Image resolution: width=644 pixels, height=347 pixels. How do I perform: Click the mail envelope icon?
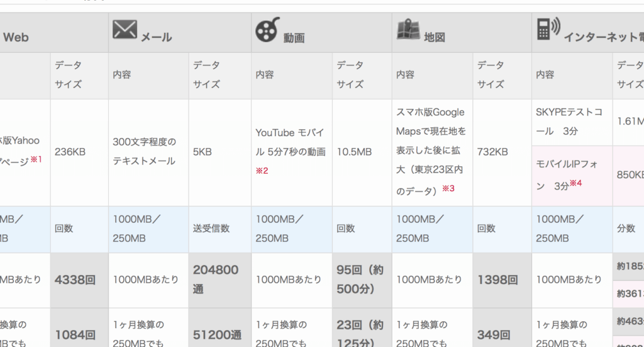click(124, 30)
